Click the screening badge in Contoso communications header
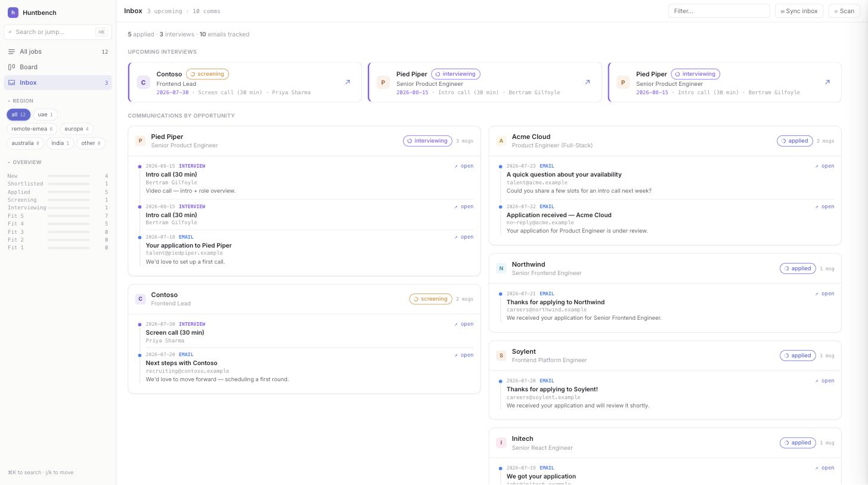868x485 pixels. tap(430, 299)
